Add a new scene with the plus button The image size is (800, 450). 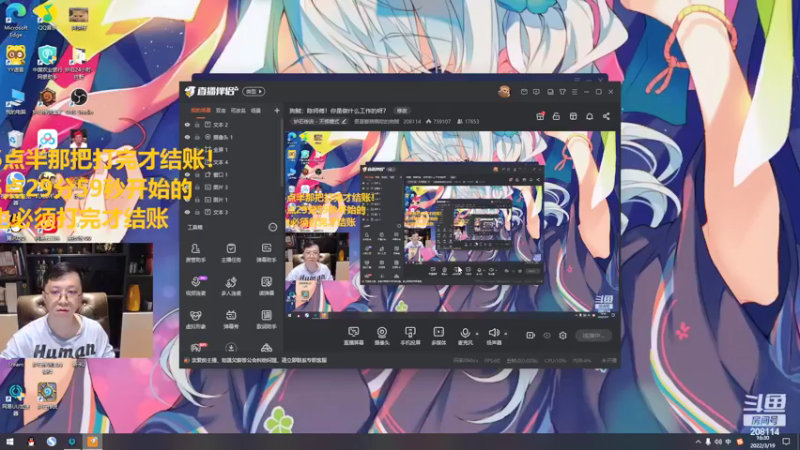click(x=277, y=110)
